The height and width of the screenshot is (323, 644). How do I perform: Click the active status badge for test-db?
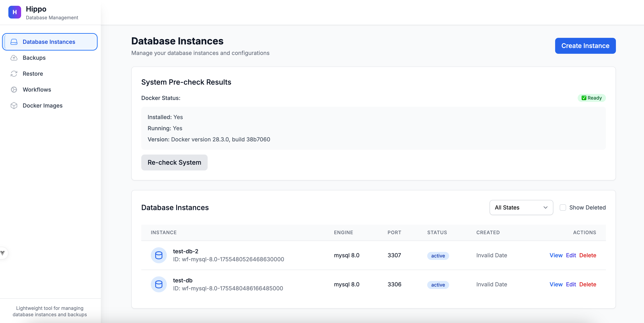pyautogui.click(x=438, y=285)
